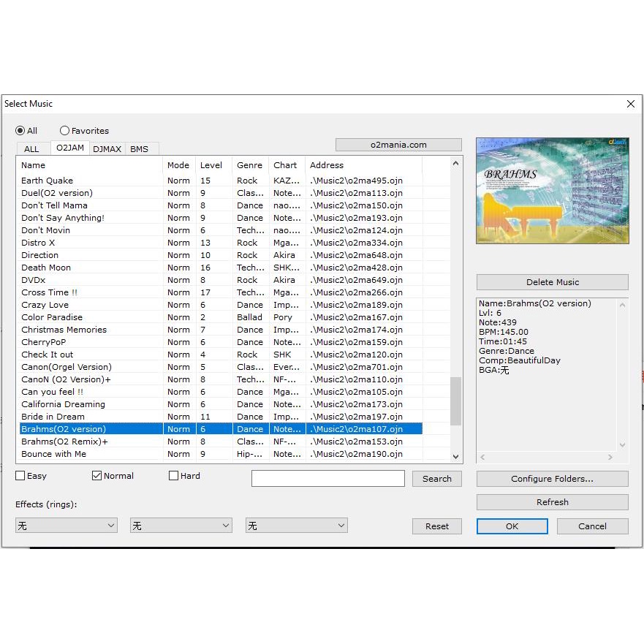The width and height of the screenshot is (644, 644).
Task: Sort the list by Level column header
Action: coord(211,165)
